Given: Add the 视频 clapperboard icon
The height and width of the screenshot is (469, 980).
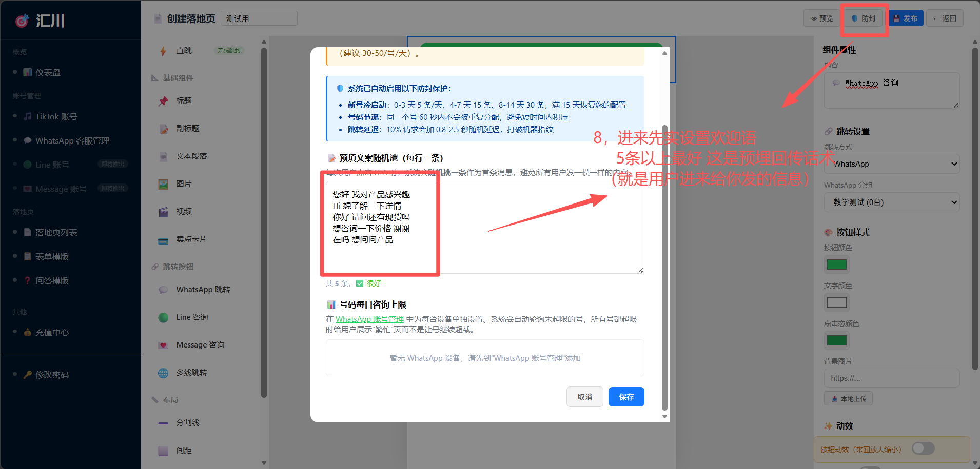Looking at the screenshot, I should coord(163,212).
